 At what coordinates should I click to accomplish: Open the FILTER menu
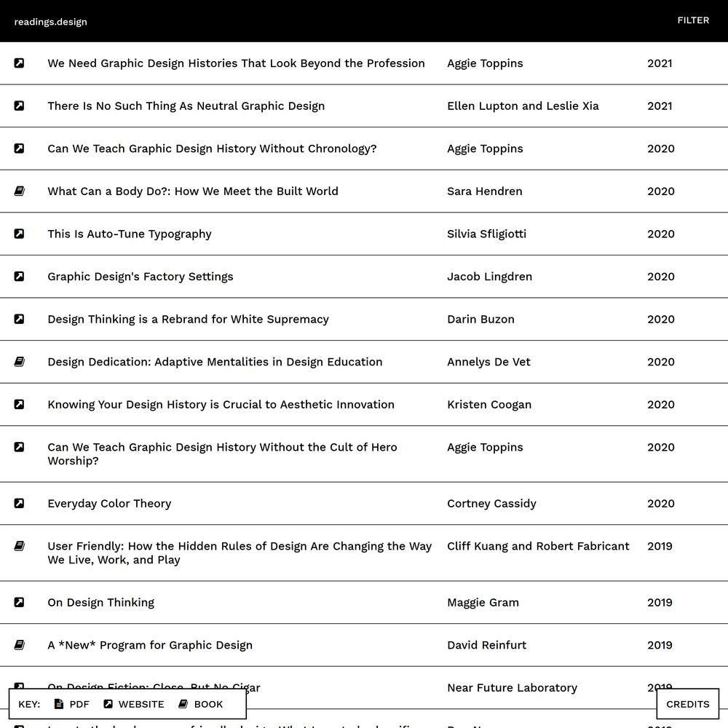692,20
